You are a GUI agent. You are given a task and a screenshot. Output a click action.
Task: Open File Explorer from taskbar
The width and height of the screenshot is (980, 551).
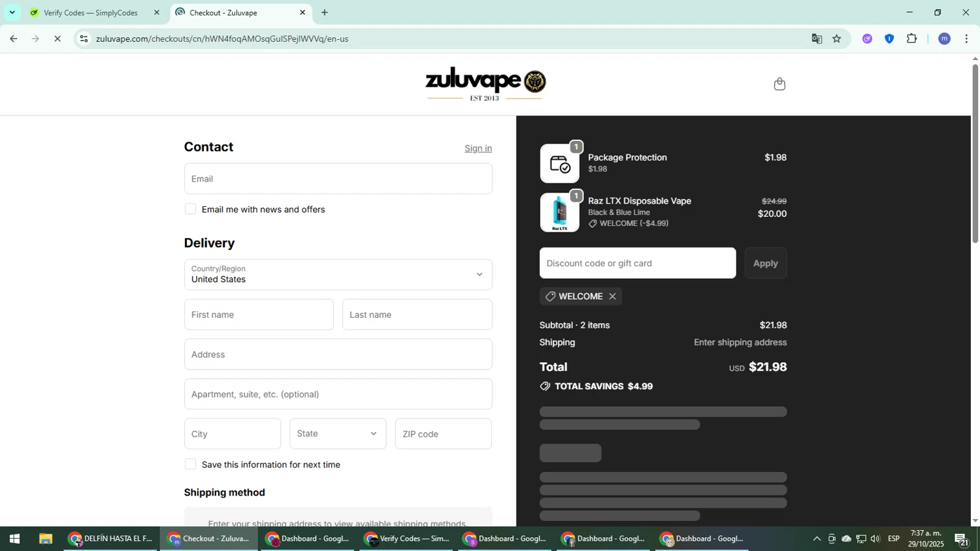point(45,539)
